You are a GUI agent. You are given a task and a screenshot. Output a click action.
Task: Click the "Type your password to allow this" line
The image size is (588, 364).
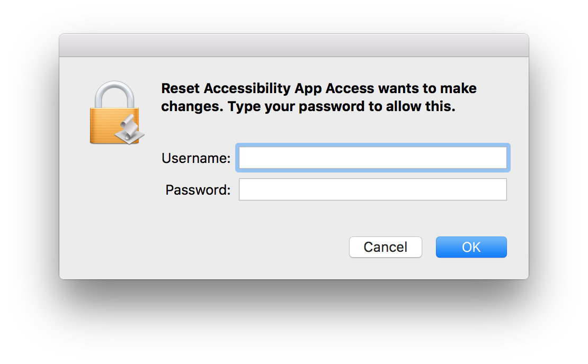[x=342, y=107]
